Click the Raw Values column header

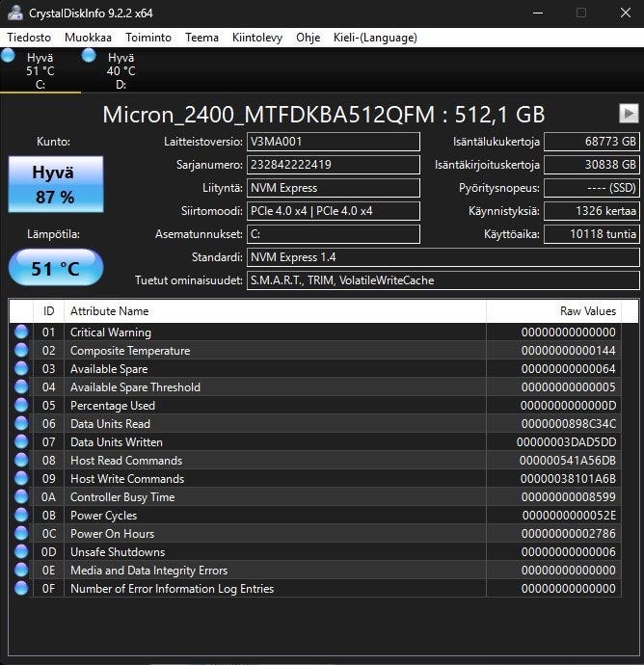point(553,311)
